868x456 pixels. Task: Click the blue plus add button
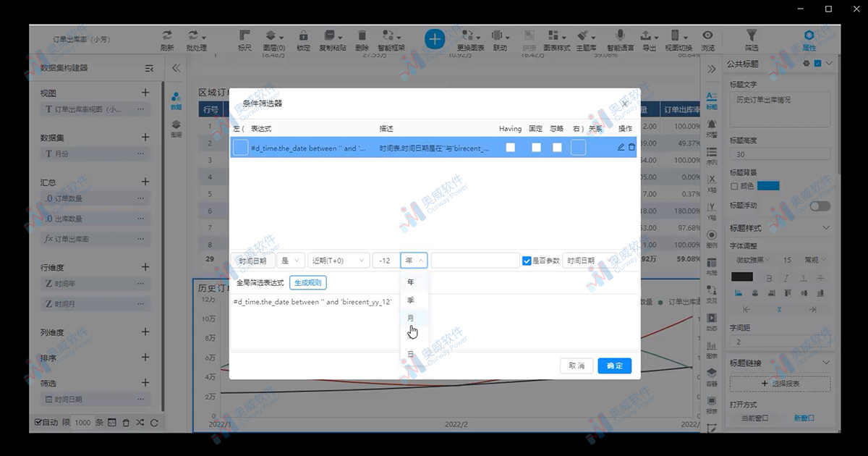pyautogui.click(x=434, y=38)
